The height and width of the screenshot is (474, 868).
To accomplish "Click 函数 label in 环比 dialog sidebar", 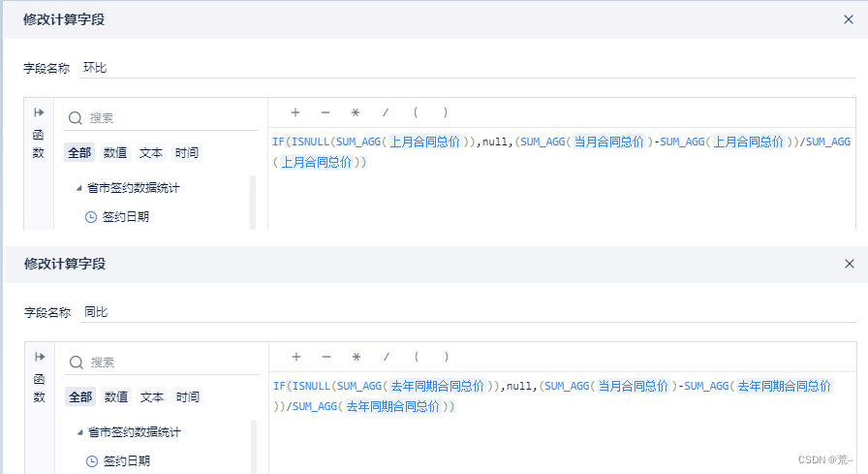I will 38,143.
